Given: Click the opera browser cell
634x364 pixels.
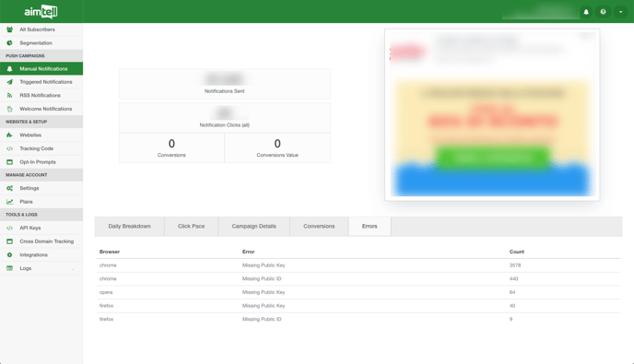Looking at the screenshot, I should 106,292.
